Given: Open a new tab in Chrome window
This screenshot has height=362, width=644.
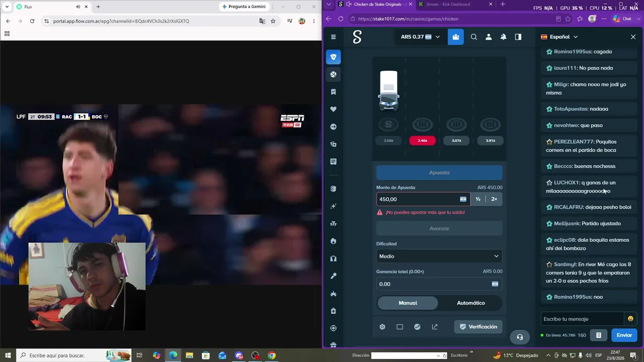Looking at the screenshot, I should click(98, 7).
